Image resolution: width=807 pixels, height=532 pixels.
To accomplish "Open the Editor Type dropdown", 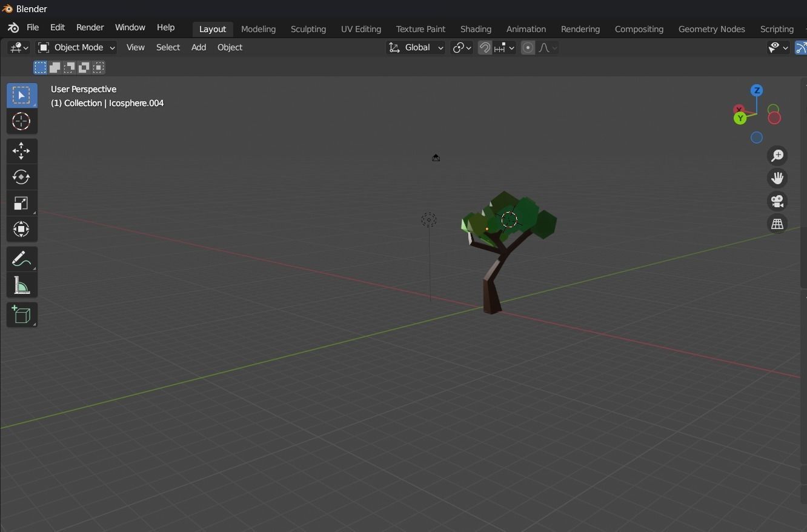I will [18, 47].
